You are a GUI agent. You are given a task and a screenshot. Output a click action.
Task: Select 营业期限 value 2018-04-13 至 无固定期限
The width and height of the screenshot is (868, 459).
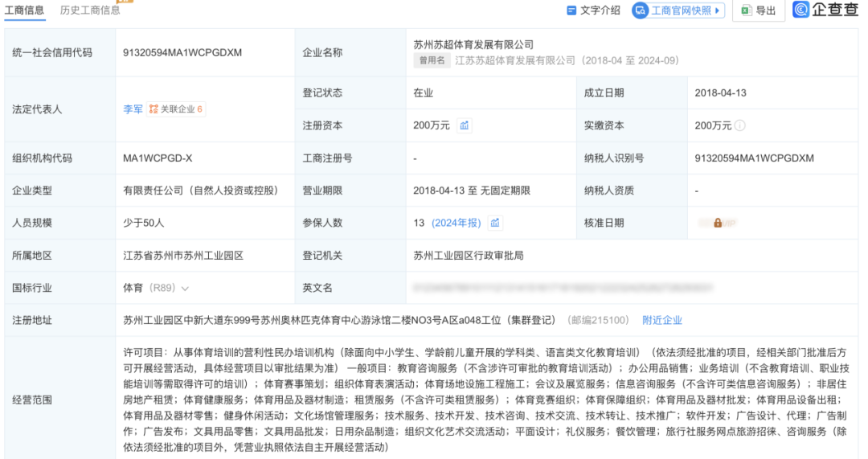click(472, 191)
